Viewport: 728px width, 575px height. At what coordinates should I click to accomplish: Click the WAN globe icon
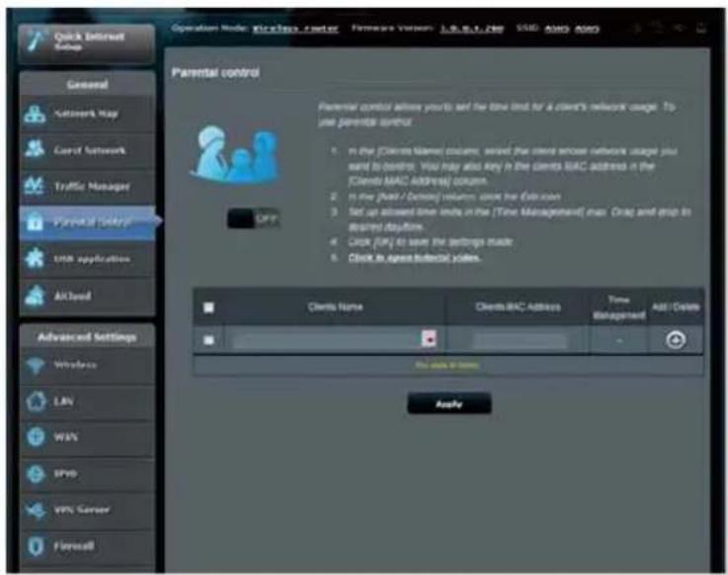(x=36, y=437)
